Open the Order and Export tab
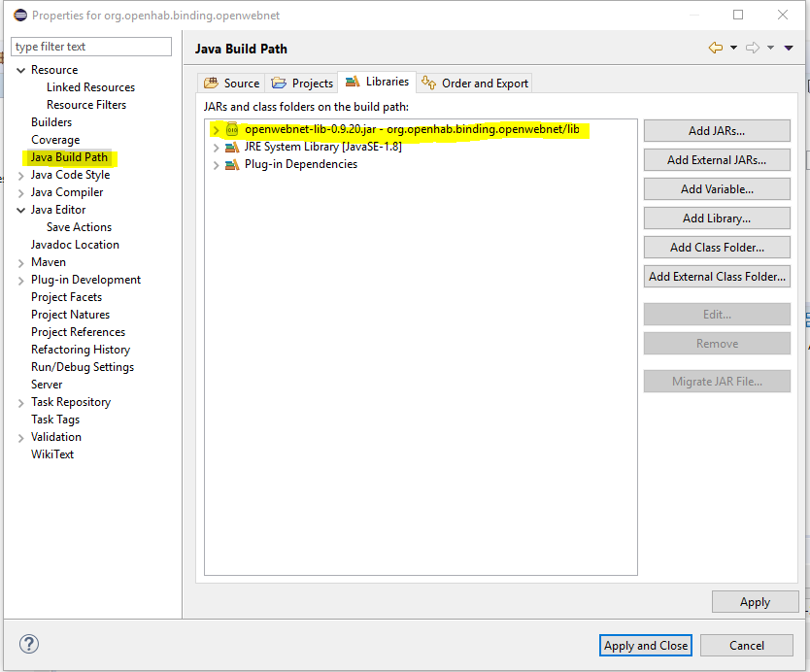 click(475, 84)
